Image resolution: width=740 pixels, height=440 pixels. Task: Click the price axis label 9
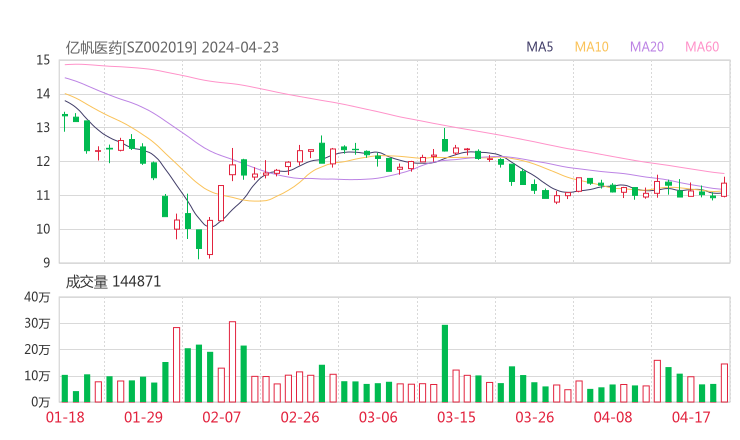tap(46, 263)
